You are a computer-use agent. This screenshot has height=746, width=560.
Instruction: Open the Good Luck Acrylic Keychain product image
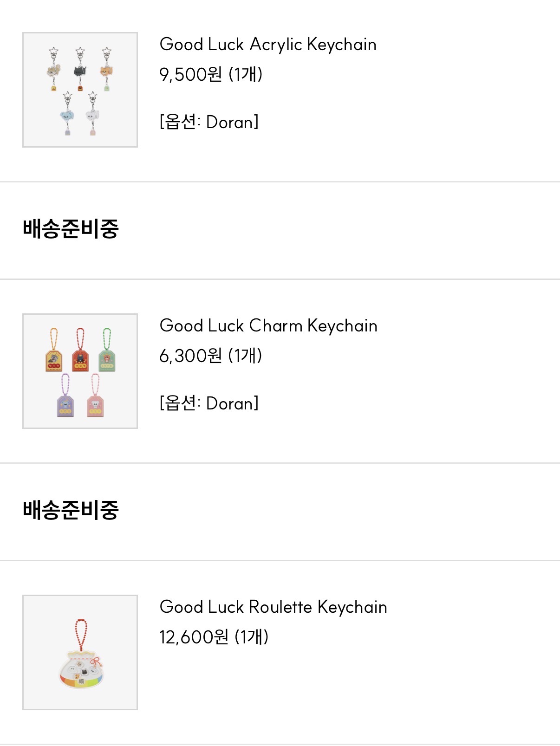[80, 90]
